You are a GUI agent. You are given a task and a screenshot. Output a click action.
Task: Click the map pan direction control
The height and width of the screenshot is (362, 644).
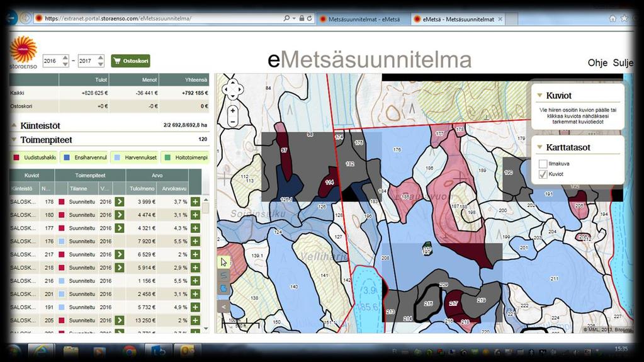pyautogui.click(x=232, y=89)
